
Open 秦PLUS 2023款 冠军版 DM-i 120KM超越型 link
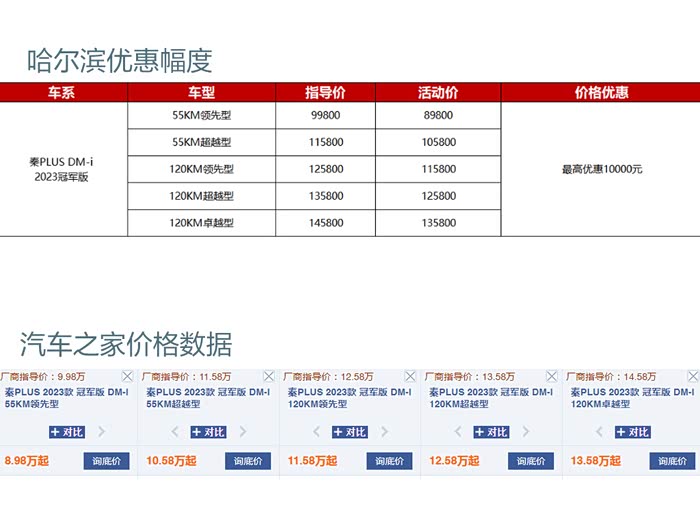tap(491, 398)
